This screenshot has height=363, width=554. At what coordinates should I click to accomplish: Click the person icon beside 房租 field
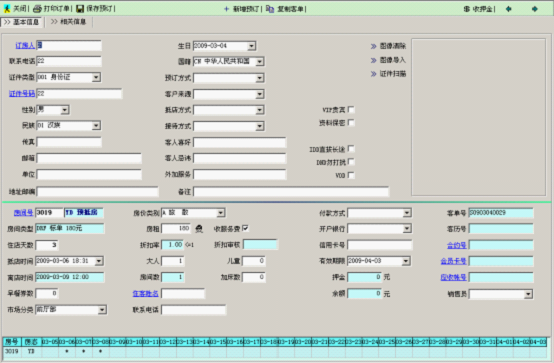point(199,229)
